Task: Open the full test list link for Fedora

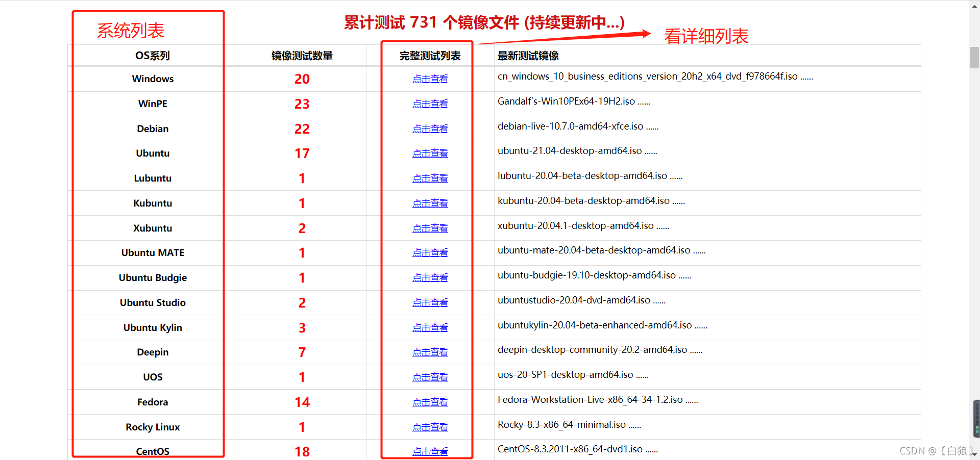Action: tap(430, 402)
